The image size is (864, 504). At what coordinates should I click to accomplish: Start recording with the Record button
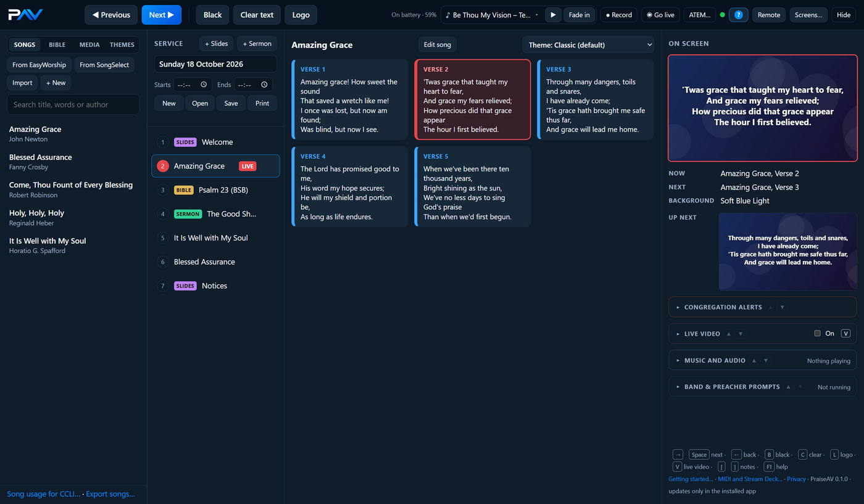(x=619, y=15)
